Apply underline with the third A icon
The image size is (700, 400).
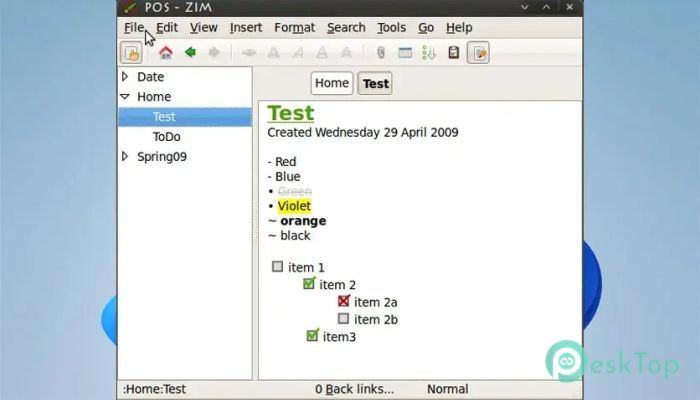[x=322, y=53]
